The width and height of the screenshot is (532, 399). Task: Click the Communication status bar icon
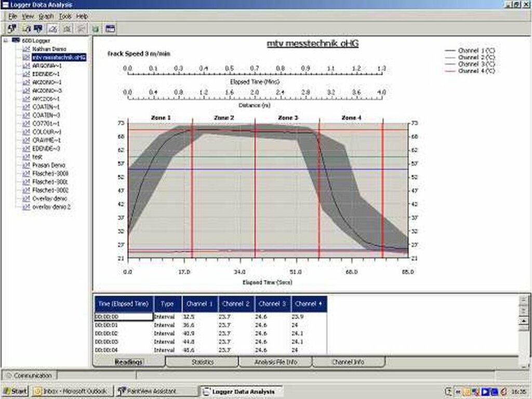tap(9, 375)
